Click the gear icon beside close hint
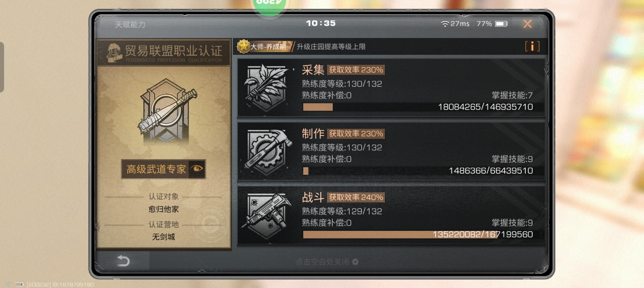Image resolution: width=644 pixels, height=288 pixels. point(355,262)
